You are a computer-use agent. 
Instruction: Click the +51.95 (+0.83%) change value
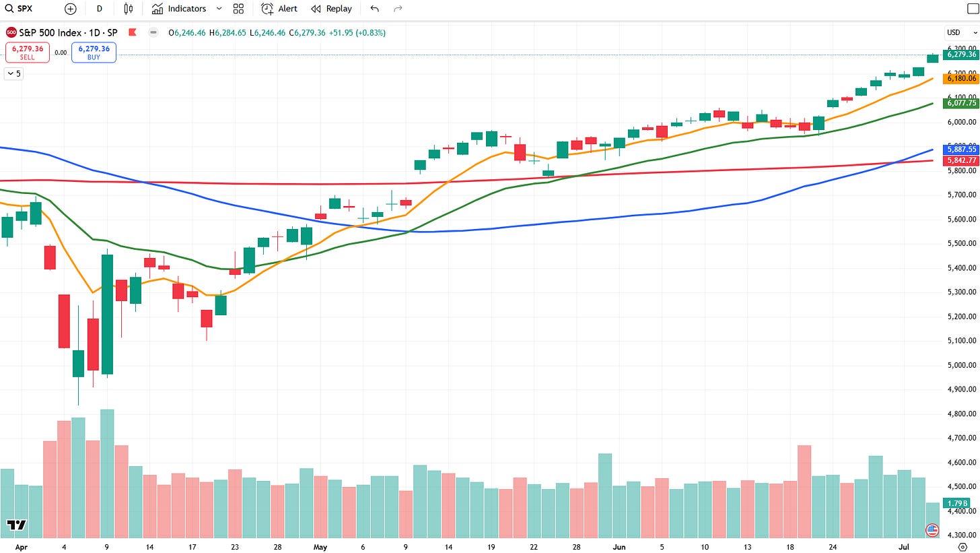click(358, 32)
